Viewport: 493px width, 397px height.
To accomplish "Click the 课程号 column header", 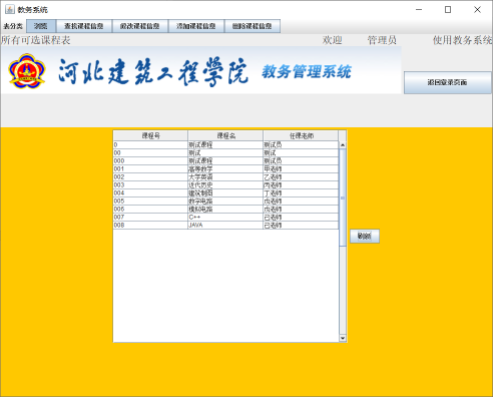I will point(151,135).
